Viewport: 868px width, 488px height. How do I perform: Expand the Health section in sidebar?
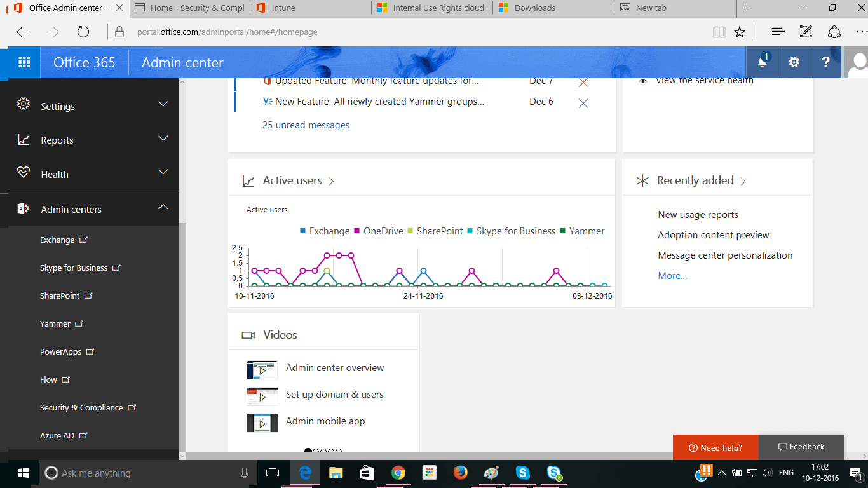pos(163,172)
